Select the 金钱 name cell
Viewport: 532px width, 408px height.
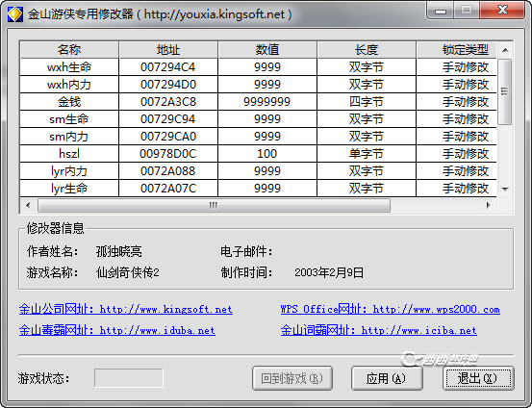69,101
